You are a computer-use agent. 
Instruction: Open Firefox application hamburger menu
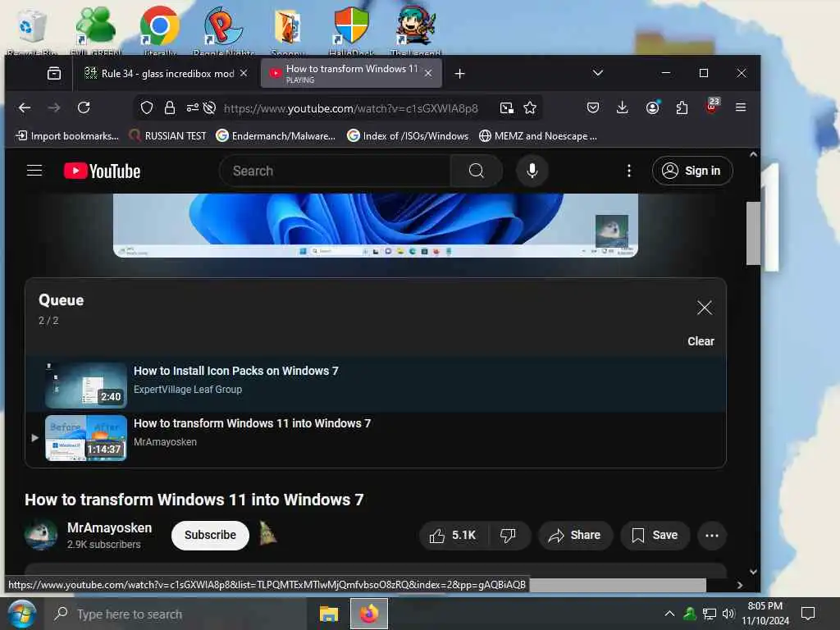(x=741, y=107)
